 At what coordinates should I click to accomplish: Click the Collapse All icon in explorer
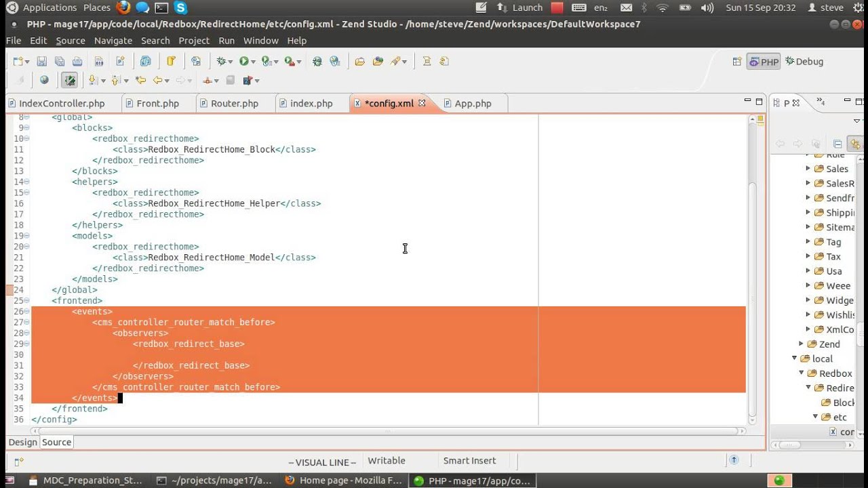click(x=837, y=144)
